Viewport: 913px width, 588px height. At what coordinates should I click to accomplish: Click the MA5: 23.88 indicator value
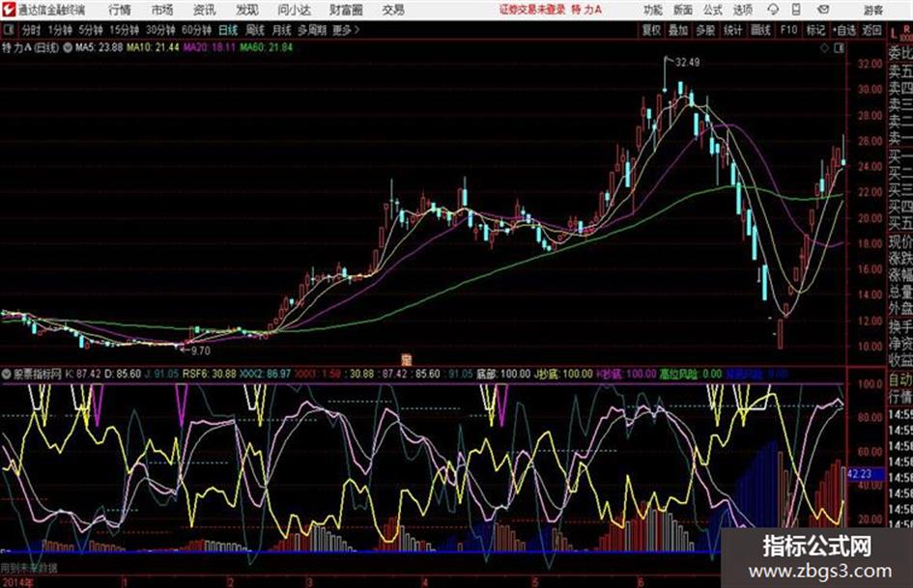[99, 47]
